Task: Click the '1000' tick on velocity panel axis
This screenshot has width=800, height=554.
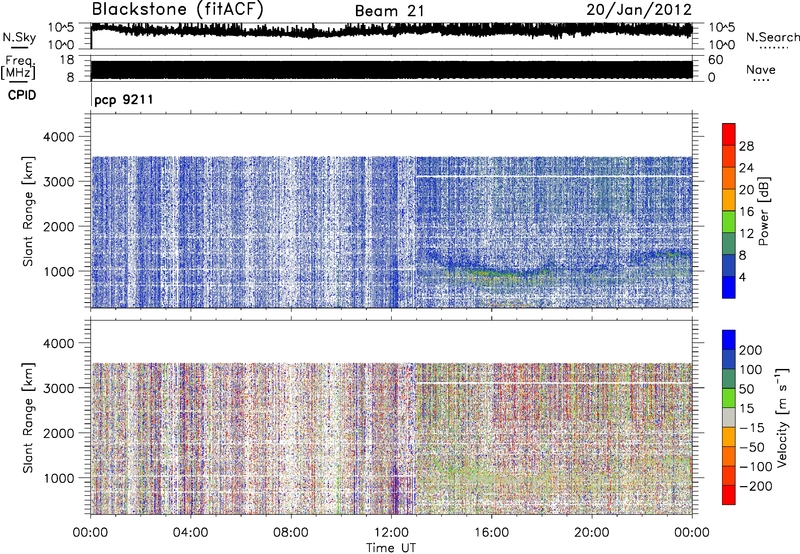Action: [59, 478]
